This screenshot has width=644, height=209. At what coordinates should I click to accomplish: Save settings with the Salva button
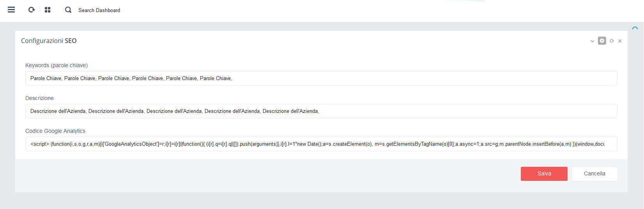(x=544, y=173)
